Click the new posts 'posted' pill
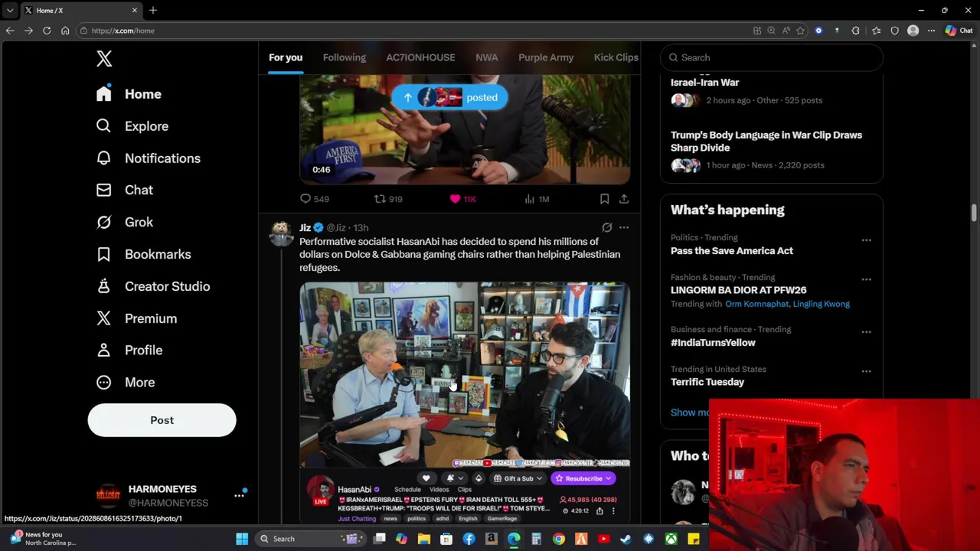 pos(449,97)
